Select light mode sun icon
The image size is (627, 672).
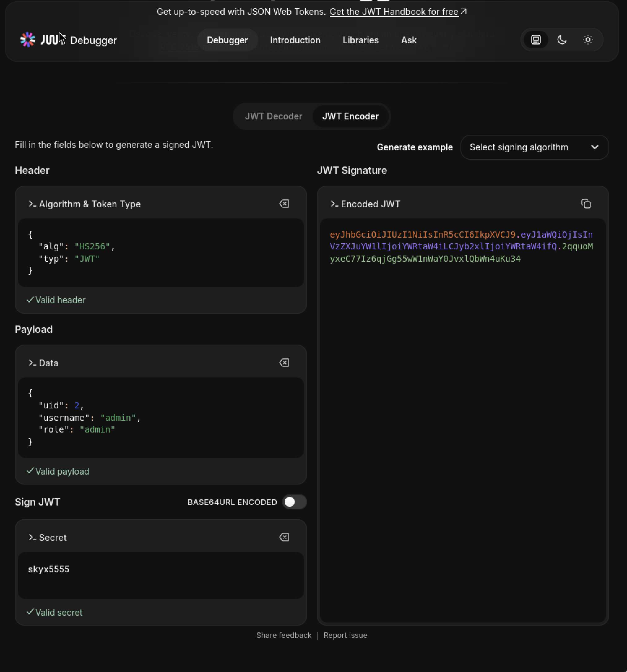[x=588, y=40]
